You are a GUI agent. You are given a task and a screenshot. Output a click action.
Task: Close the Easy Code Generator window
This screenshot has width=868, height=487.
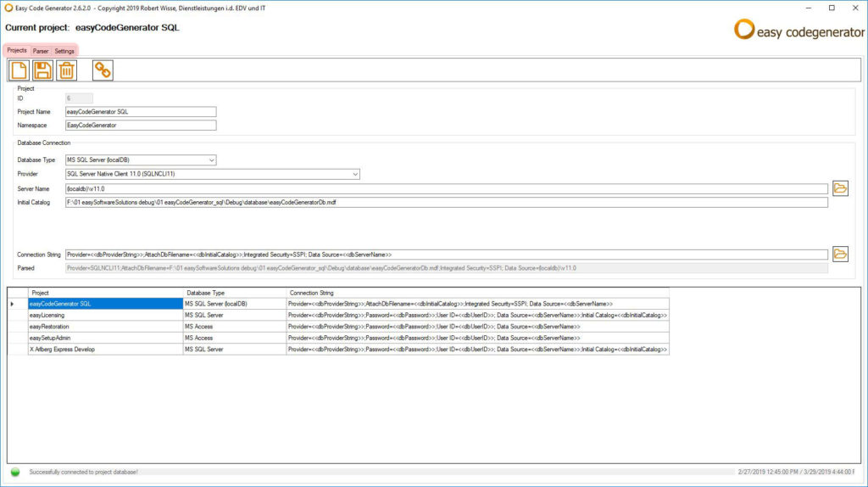point(855,8)
